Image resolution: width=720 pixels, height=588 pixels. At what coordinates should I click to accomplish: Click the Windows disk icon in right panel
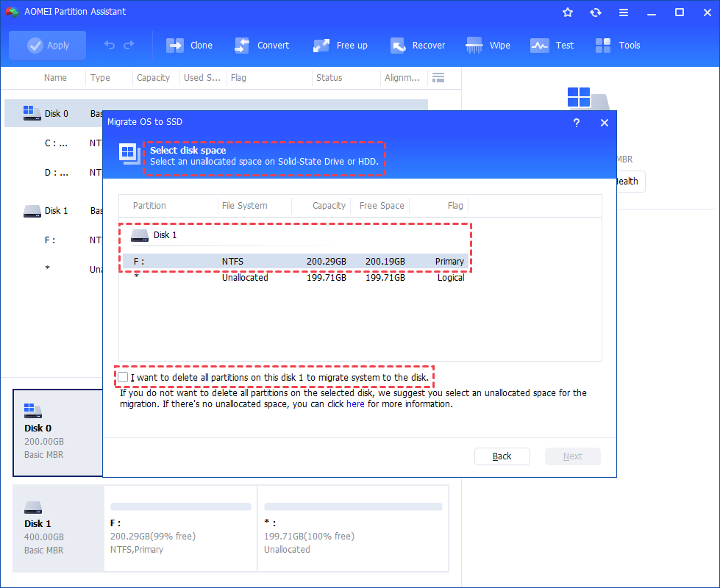pyautogui.click(x=588, y=98)
